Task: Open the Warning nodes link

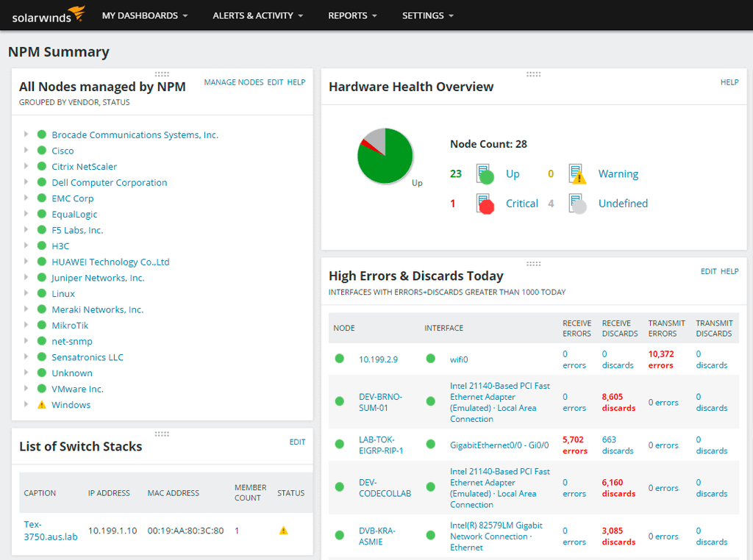Action: pyautogui.click(x=618, y=173)
